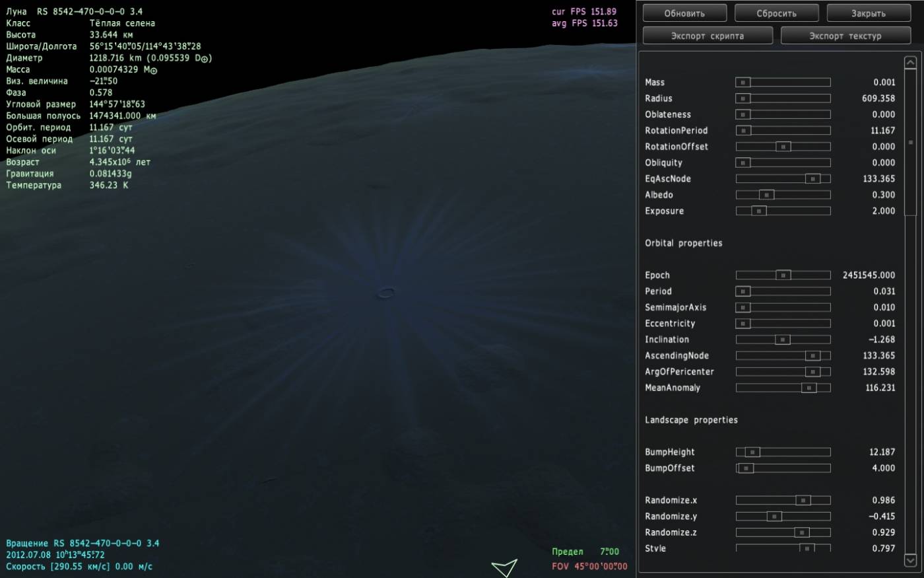
Task: Click the scroll up arrow of editor panel
Action: click(910, 63)
